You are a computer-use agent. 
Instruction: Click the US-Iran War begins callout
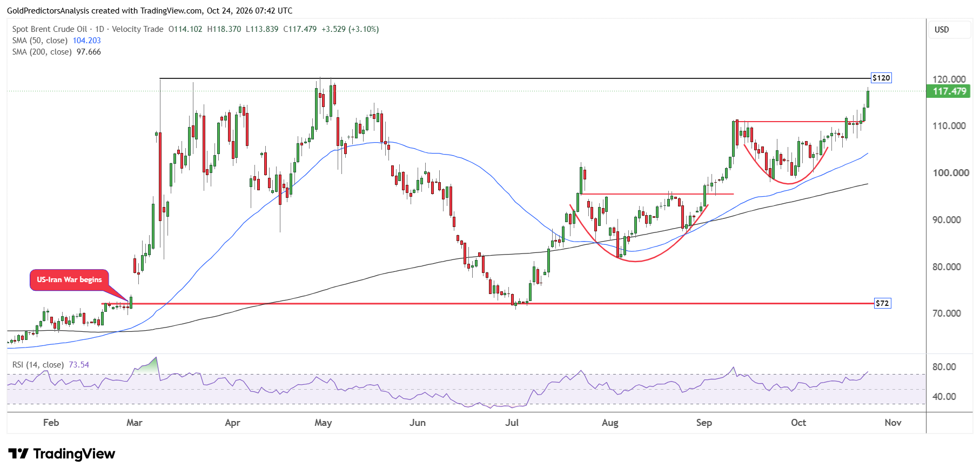pos(69,280)
